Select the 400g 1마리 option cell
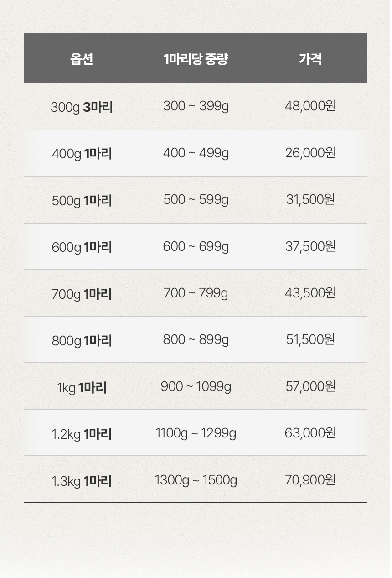This screenshot has height=578, width=392. click(x=82, y=154)
